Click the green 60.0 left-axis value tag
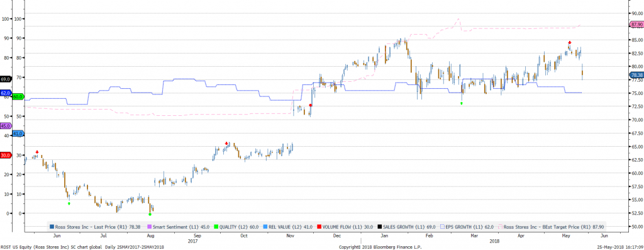Image resolution: width=644 pixels, height=250 pixels. click(x=18, y=96)
